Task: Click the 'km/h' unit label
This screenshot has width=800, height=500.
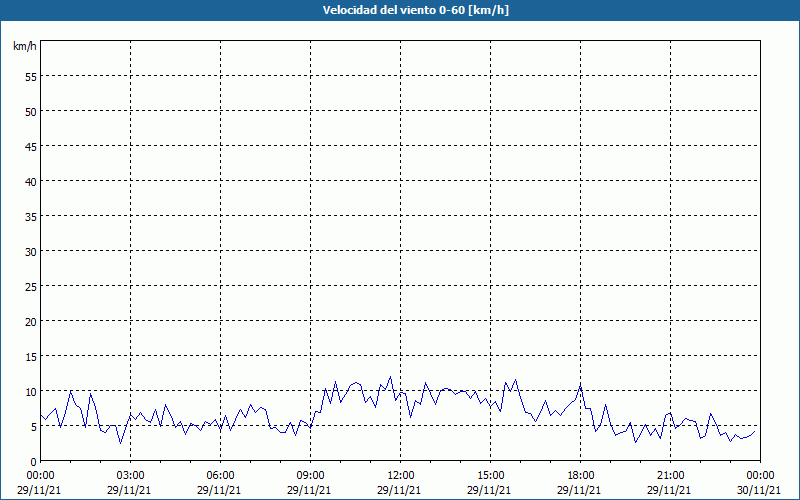Action: point(25,46)
